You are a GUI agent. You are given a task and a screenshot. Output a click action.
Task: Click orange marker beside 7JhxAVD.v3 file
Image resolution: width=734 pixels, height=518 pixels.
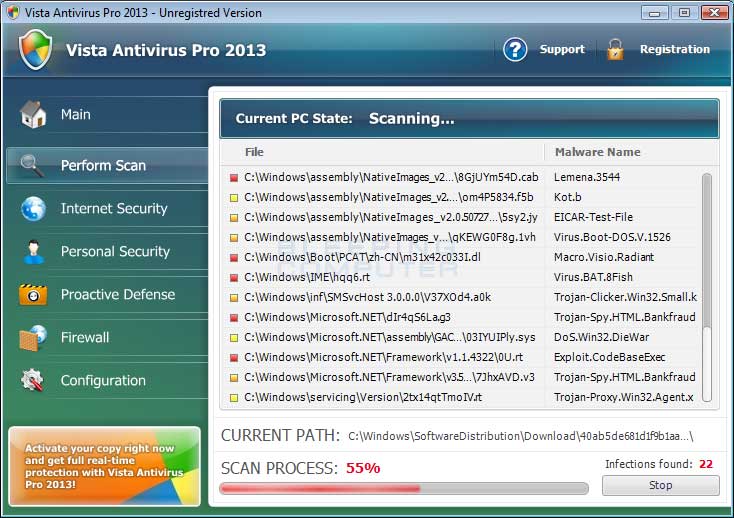click(234, 378)
